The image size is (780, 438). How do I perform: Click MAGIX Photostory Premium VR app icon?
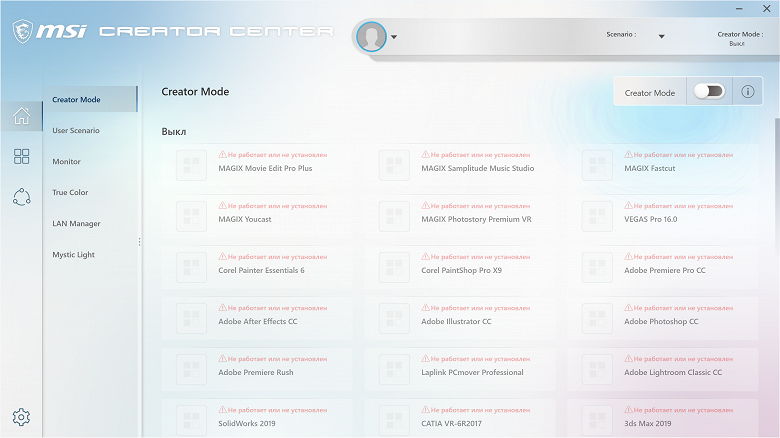click(x=394, y=216)
